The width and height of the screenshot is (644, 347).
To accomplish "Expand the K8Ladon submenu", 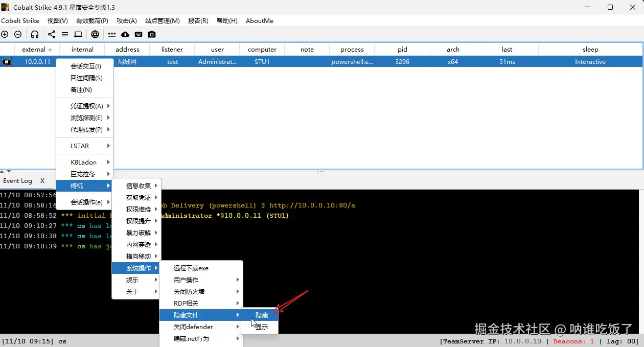I will pyautogui.click(x=85, y=163).
